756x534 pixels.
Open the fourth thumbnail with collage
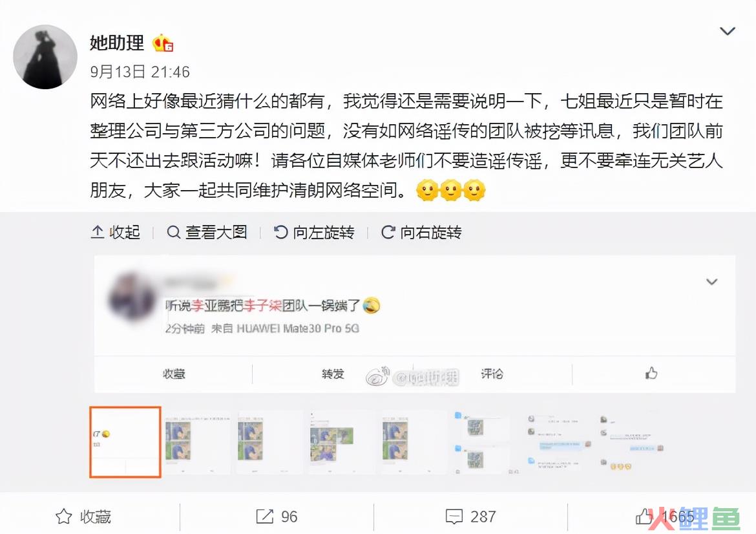click(341, 442)
